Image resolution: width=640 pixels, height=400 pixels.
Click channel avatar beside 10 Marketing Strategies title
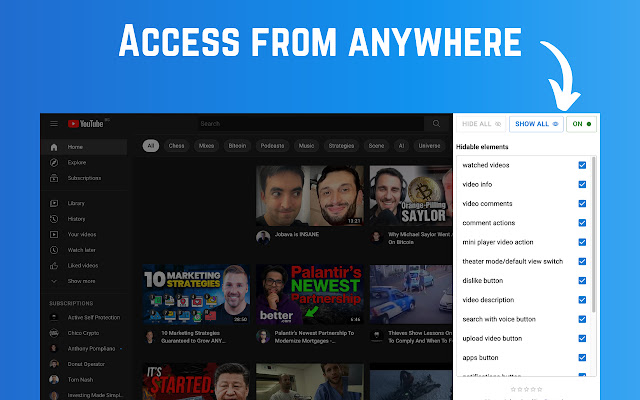150,336
